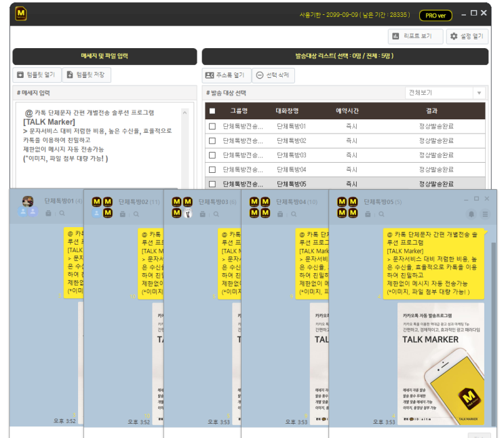
Task: Click the 메세지 및 파일 입력 panel header
Action: [x=104, y=56]
